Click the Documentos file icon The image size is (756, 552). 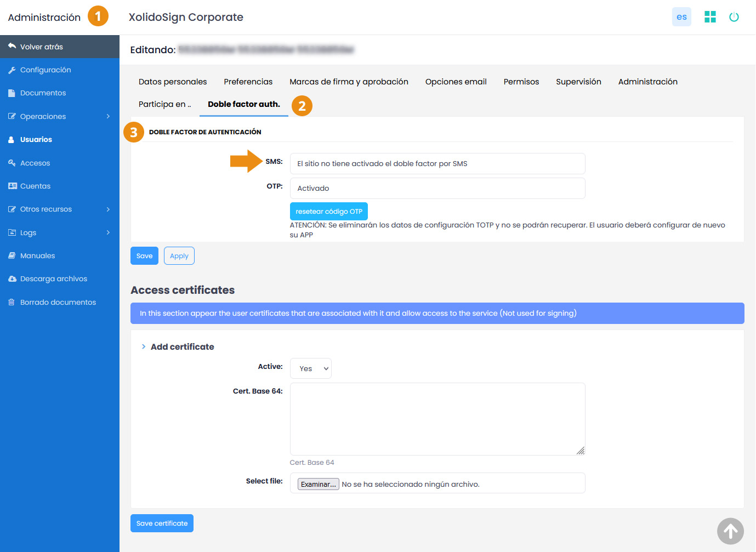pyautogui.click(x=12, y=93)
